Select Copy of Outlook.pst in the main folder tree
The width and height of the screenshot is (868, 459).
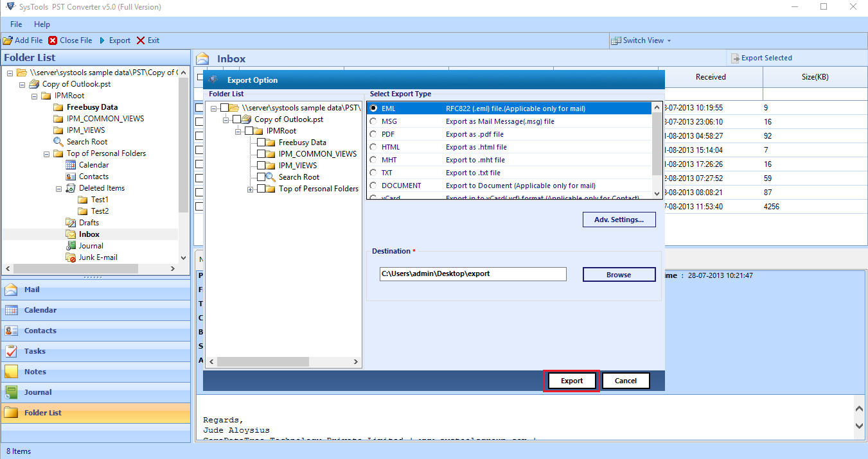tap(76, 84)
